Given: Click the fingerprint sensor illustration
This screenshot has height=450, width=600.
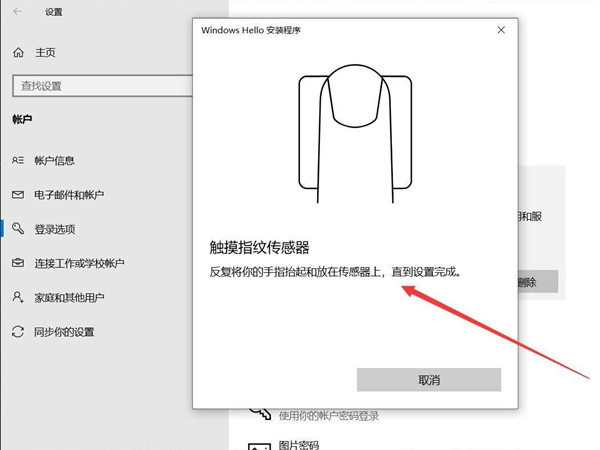Looking at the screenshot, I should click(x=356, y=126).
